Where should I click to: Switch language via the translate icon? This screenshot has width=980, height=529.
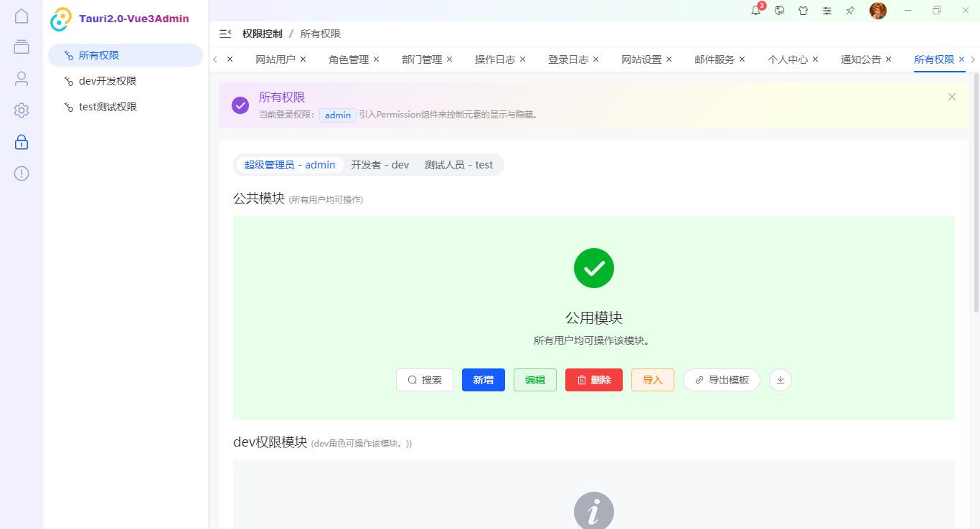click(779, 11)
